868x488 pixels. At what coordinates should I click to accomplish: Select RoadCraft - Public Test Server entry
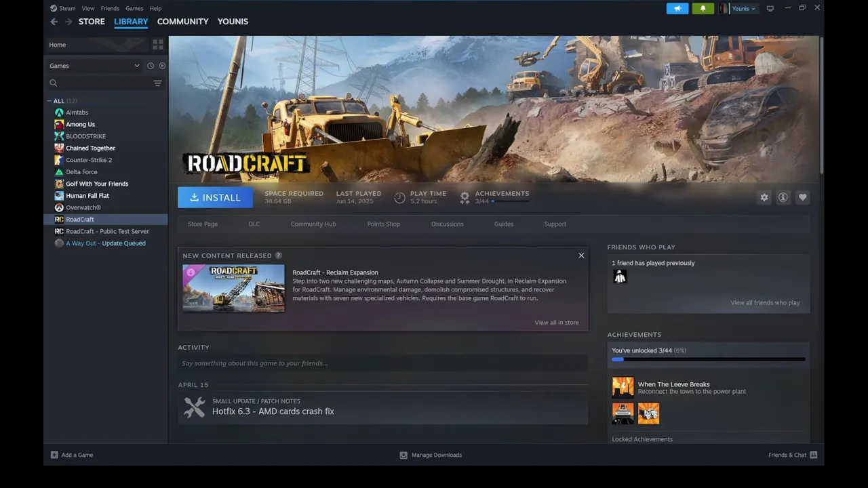(106, 231)
